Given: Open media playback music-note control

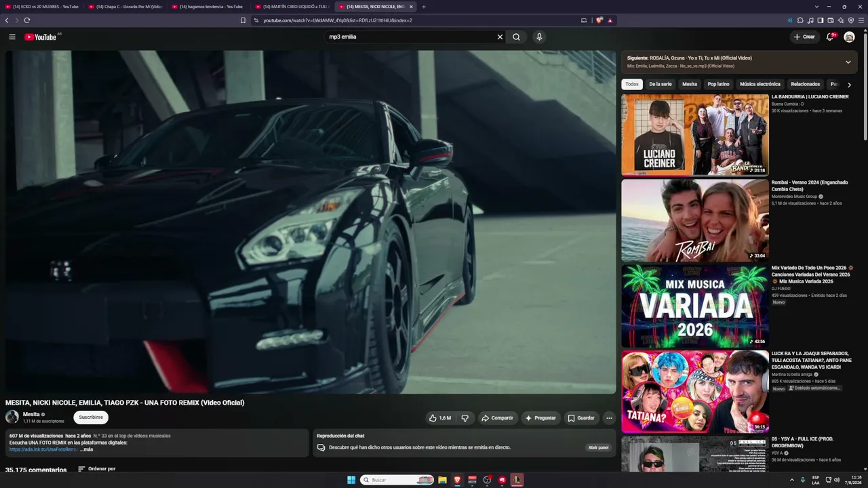Looking at the screenshot, I should pos(810,20).
